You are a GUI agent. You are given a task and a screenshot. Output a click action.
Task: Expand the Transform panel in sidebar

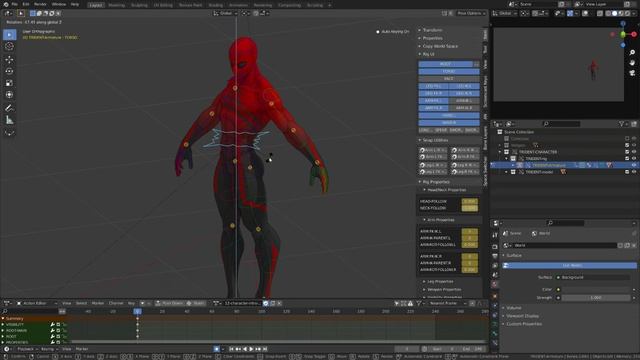[x=431, y=30]
